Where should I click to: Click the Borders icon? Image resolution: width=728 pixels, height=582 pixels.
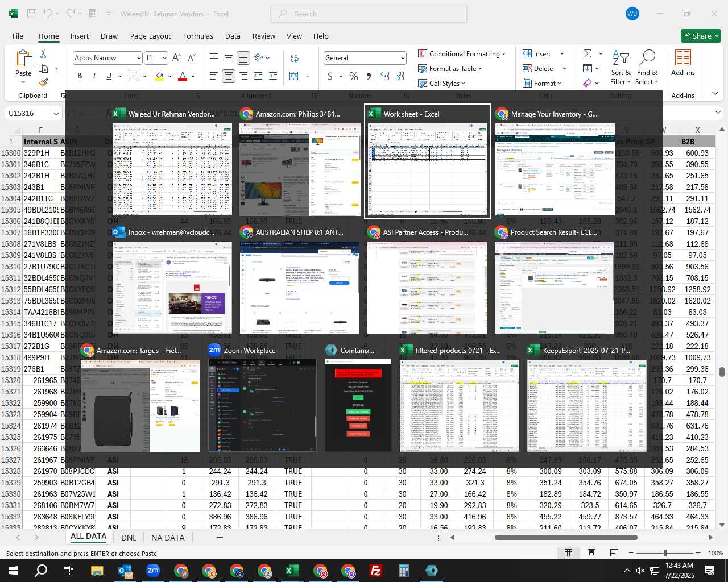(x=134, y=76)
